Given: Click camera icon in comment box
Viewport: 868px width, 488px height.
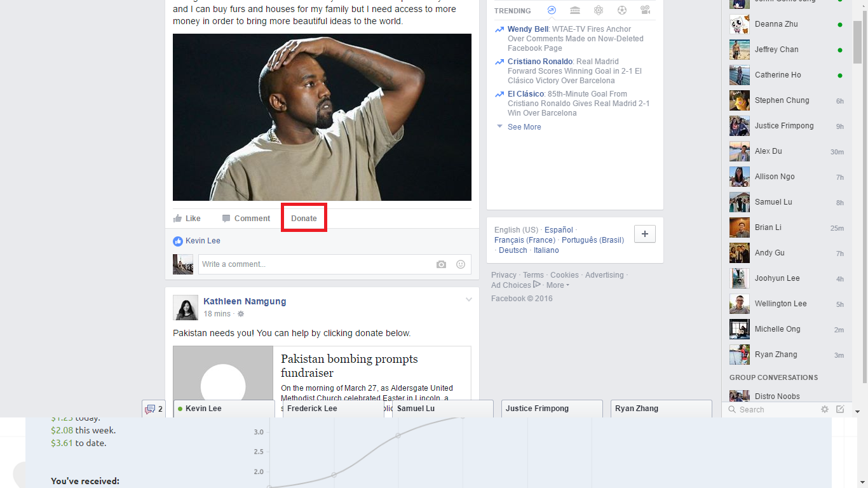Looking at the screenshot, I should (x=441, y=264).
